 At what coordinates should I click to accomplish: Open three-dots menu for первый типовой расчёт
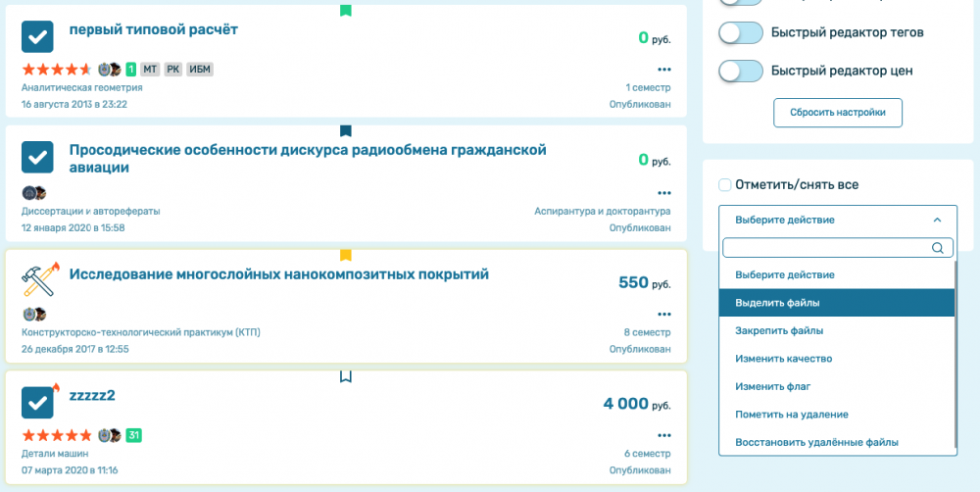pyautogui.click(x=664, y=70)
